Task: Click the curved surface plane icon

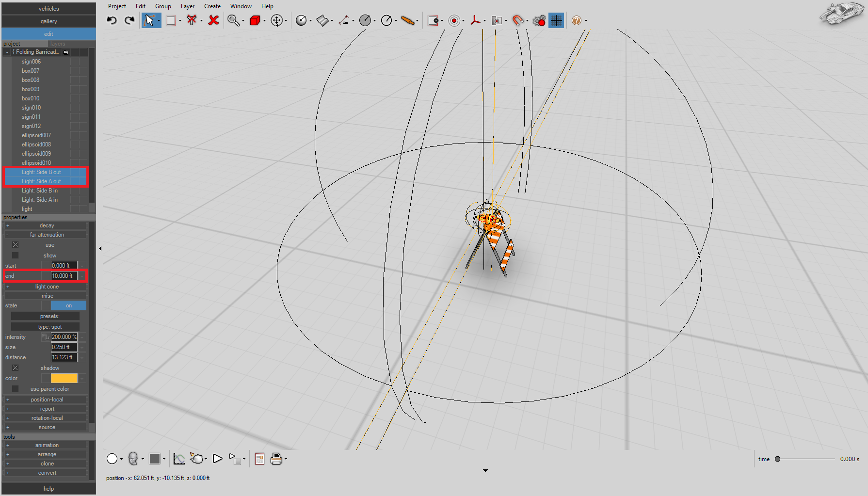Action: pyautogui.click(x=322, y=20)
